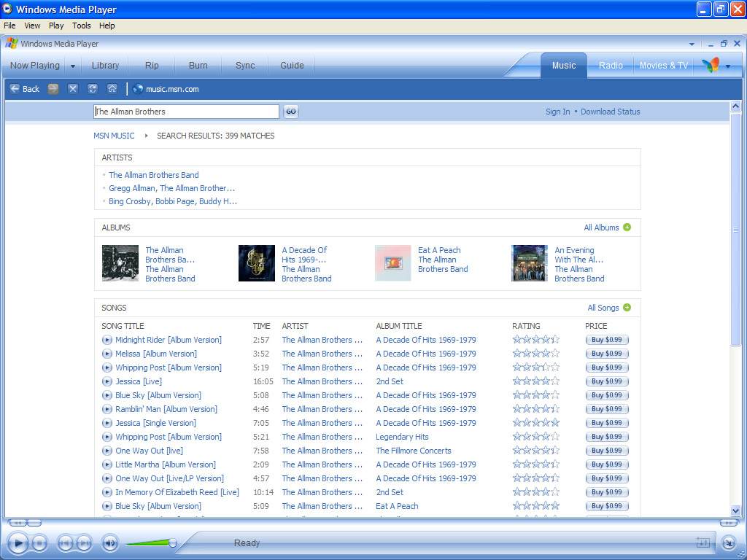747x560 pixels.
Task: Preview Jessica [Single Version]
Action: click(x=107, y=423)
